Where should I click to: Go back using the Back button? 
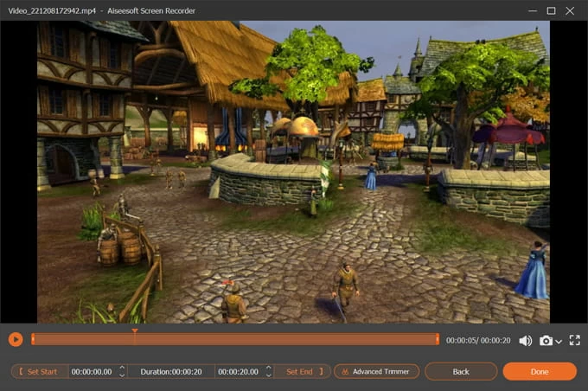pos(461,371)
